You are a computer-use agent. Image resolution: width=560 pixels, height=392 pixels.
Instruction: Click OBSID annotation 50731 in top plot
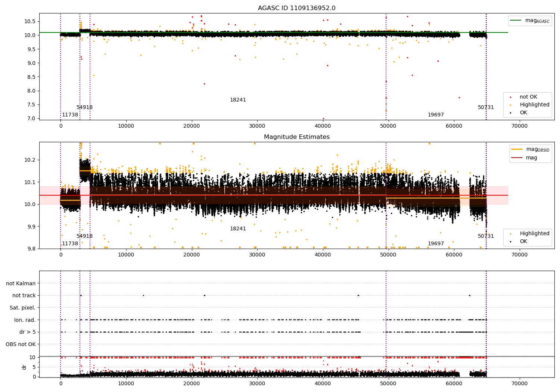coord(486,108)
